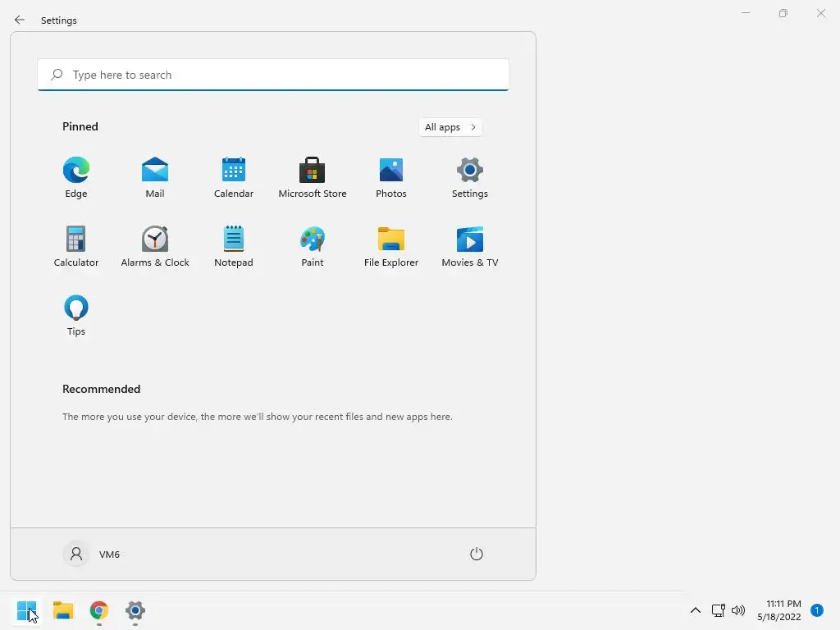Screen dimensions: 840x630
Task: Open the Calendar app
Action: coord(234,178)
